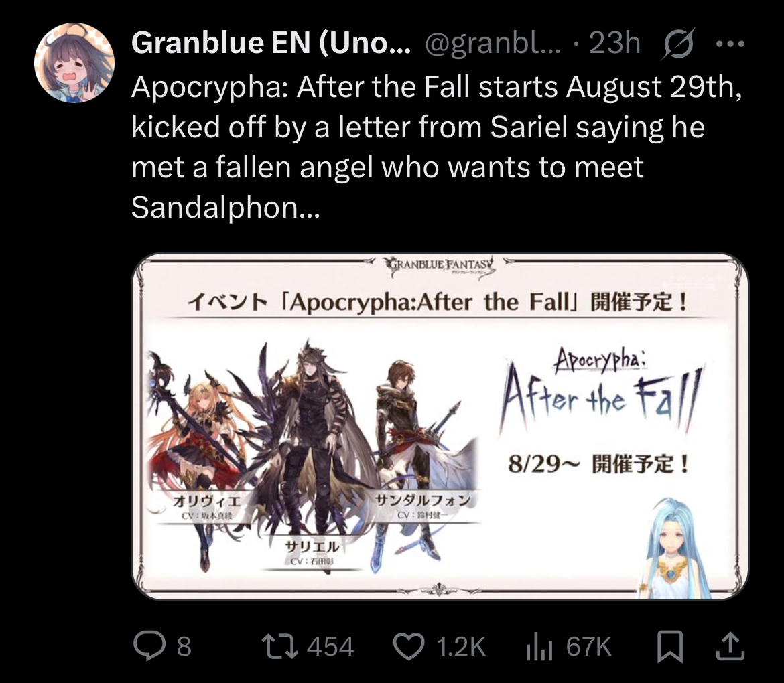This screenshot has width=784, height=683.
Task: Click the reply count 8
Action: (x=184, y=647)
